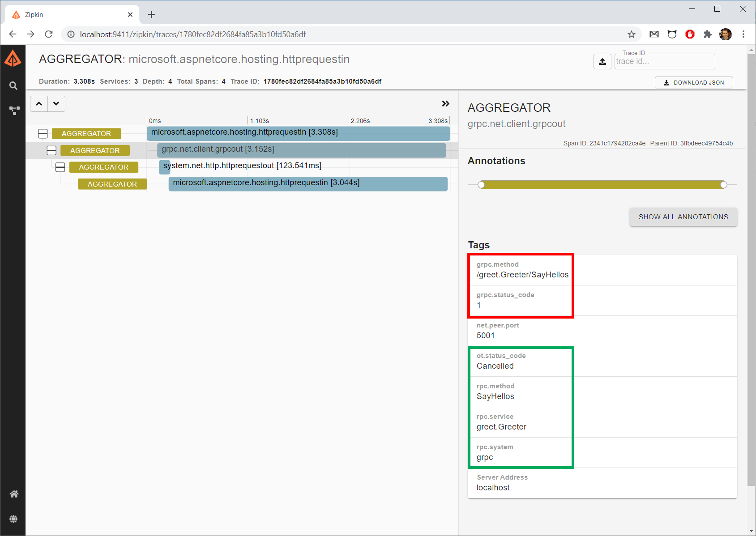Click the browser back arrow
Screen dimensions: 756x536
tap(13, 34)
